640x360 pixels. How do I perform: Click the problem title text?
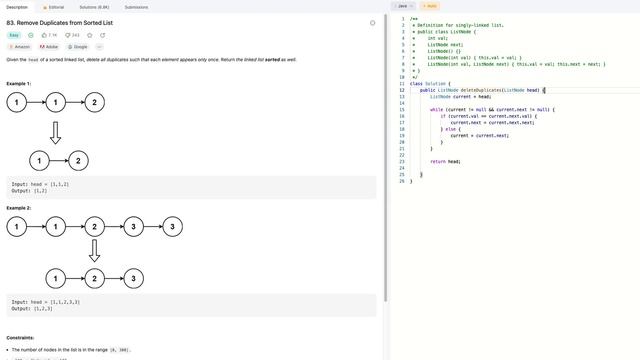click(60, 23)
